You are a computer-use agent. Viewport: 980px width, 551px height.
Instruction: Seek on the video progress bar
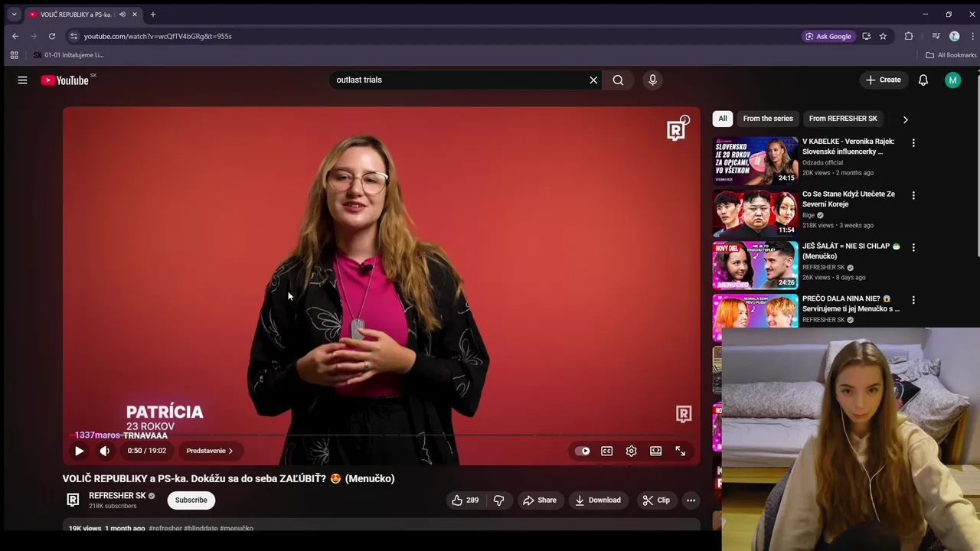click(381, 435)
